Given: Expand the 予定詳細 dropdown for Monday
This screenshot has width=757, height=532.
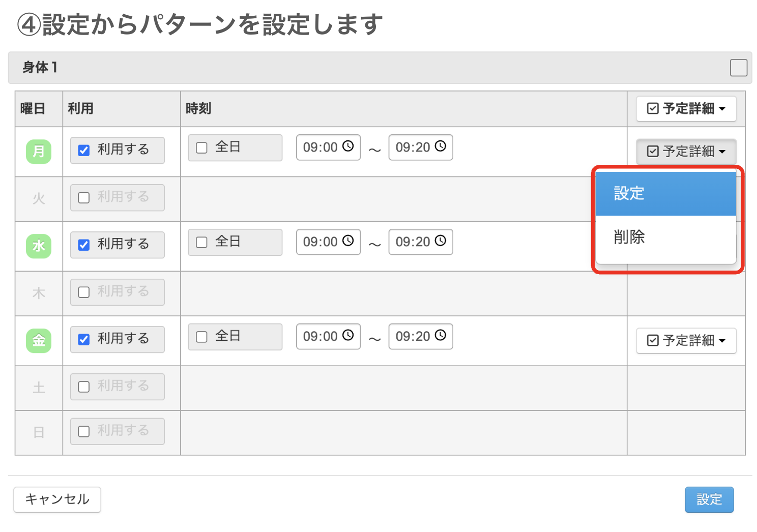Looking at the screenshot, I should [686, 151].
